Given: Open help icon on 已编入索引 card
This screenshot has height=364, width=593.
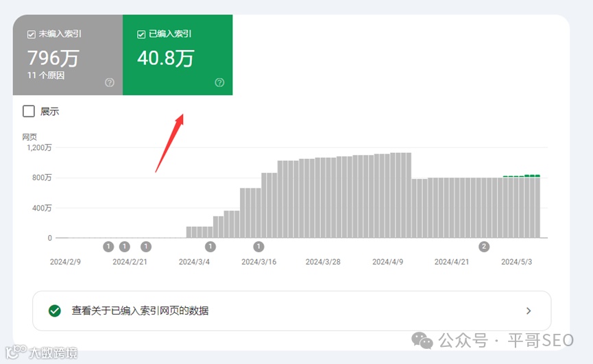Looking at the screenshot, I should pos(219,82).
